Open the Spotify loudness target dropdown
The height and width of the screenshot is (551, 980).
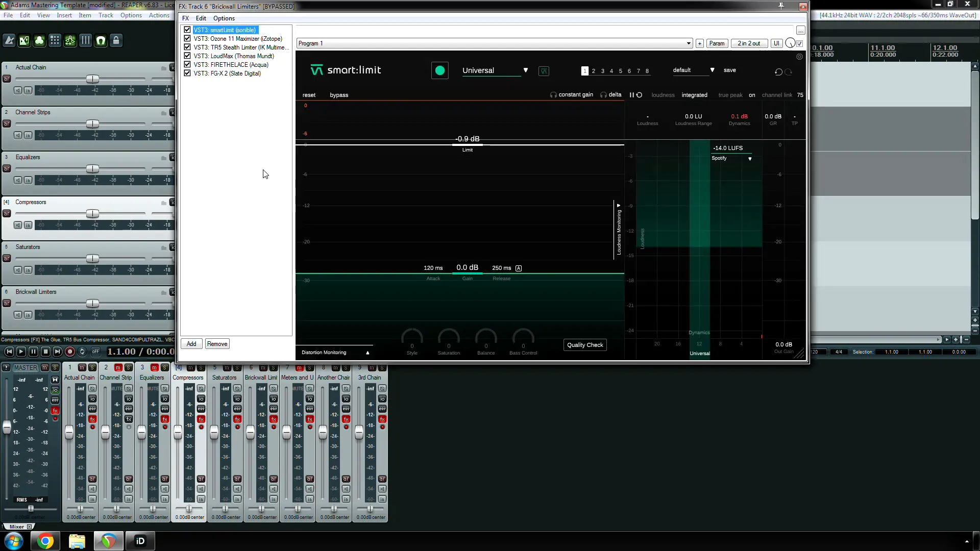(731, 159)
